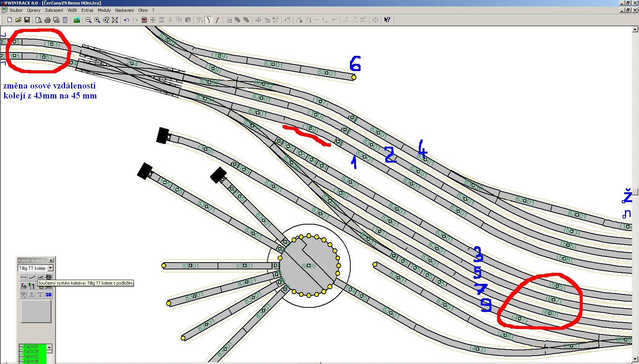Toggle the flex track curve tool button
Viewport: 639px width, 364px height.
pyautogui.click(x=208, y=20)
